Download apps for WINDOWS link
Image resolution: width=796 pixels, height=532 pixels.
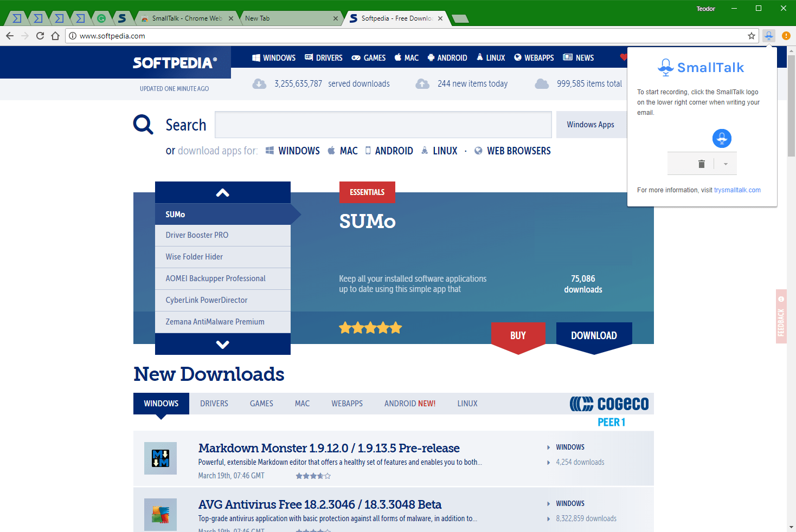coord(293,151)
